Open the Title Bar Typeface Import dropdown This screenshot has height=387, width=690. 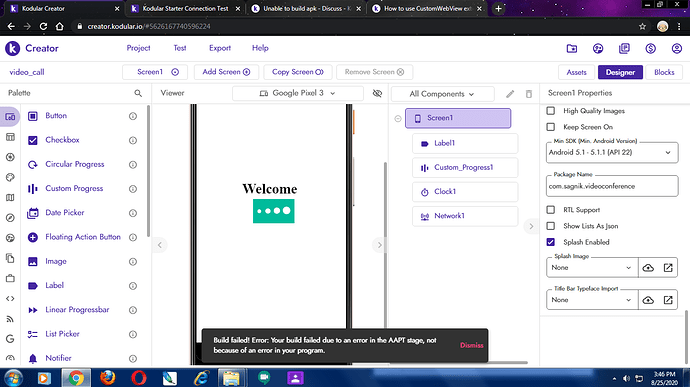pos(592,300)
